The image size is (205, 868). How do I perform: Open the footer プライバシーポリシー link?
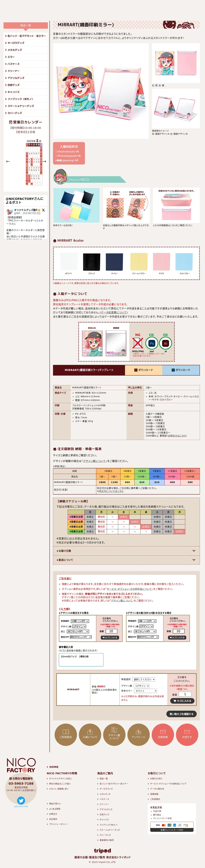(58, 824)
